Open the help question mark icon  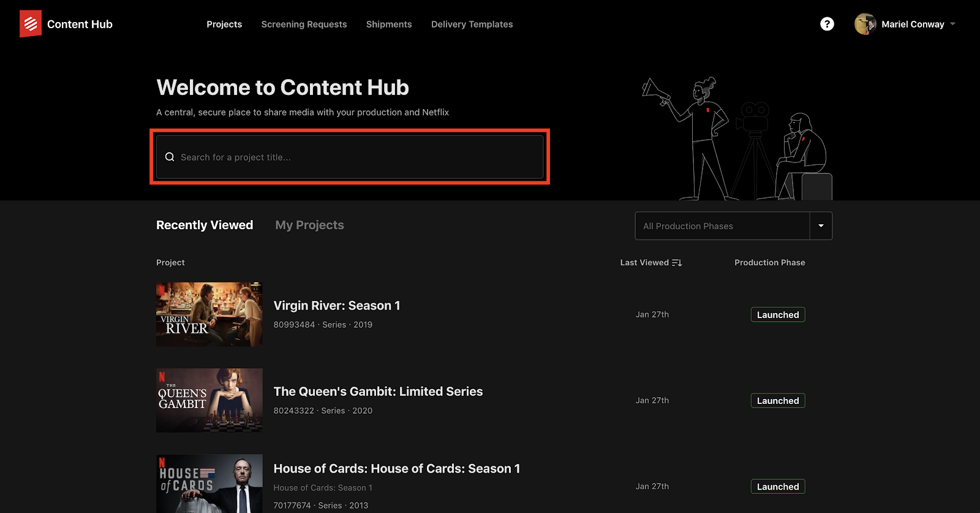pyautogui.click(x=827, y=24)
